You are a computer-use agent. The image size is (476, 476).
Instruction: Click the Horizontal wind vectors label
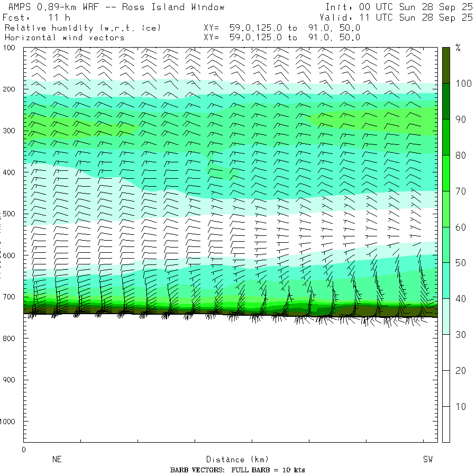click(x=65, y=38)
